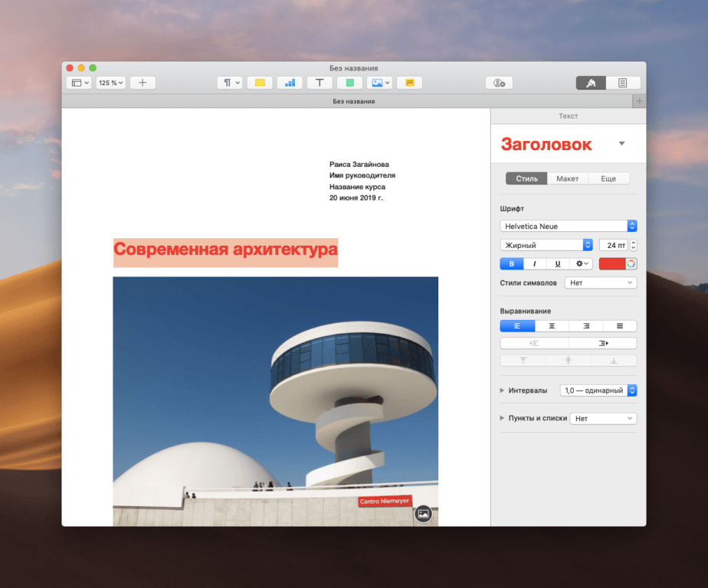The height and width of the screenshot is (588, 708).
Task: Click the 24 пт font size field
Action: tap(613, 245)
